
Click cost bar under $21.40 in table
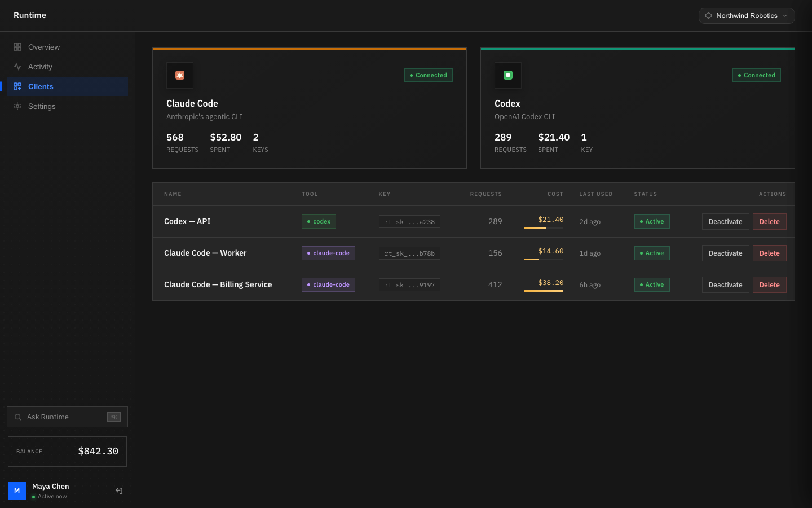coord(544,227)
